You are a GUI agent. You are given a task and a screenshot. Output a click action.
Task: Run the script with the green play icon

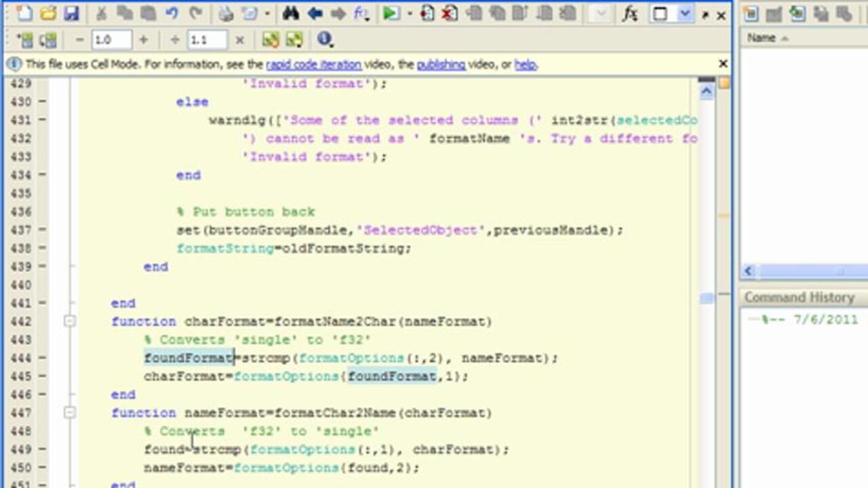(391, 13)
